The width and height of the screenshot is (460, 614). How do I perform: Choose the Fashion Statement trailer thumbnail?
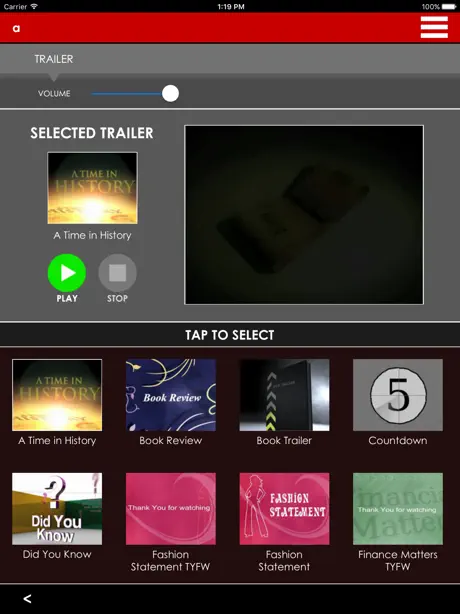coord(284,509)
